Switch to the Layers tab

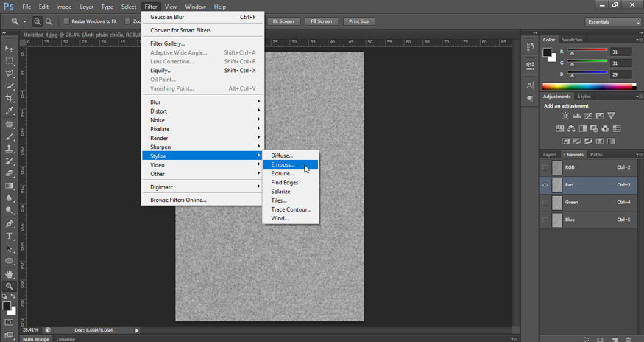550,155
